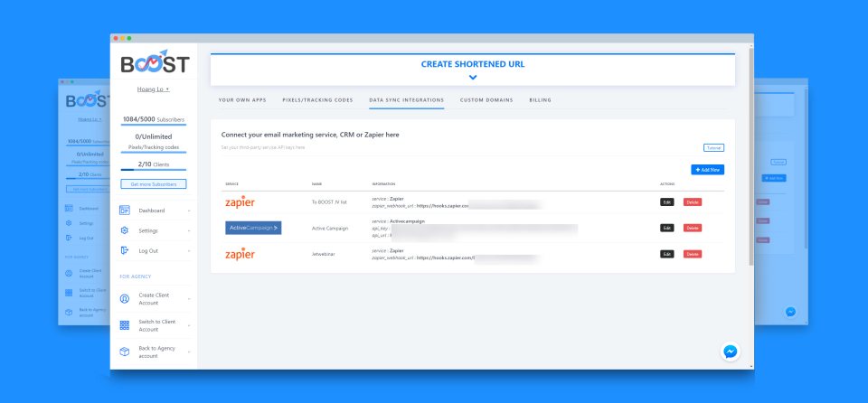The width and height of the screenshot is (868, 403).
Task: Expand the Settings menu chevron
Action: click(189, 230)
